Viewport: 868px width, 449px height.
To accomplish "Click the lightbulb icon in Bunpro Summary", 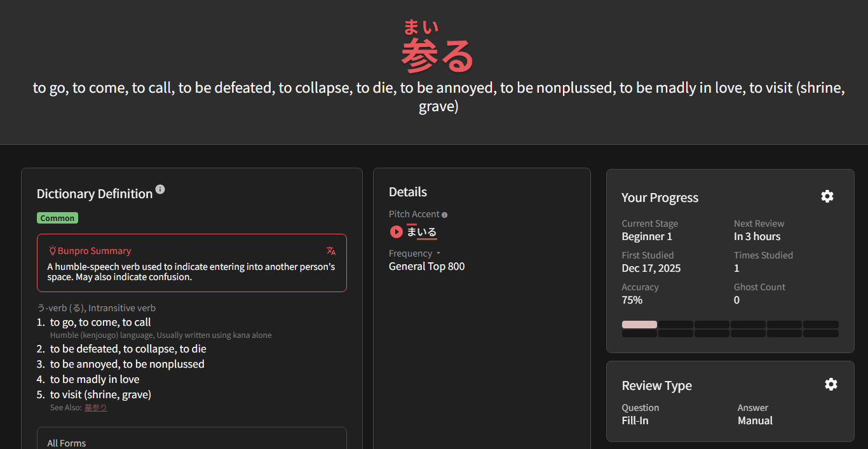I will point(53,251).
